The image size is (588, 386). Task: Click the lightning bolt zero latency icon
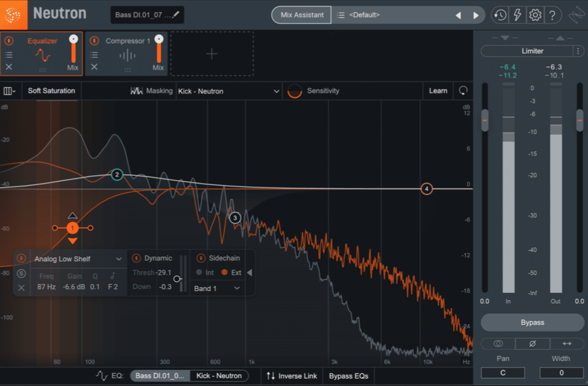click(x=518, y=15)
